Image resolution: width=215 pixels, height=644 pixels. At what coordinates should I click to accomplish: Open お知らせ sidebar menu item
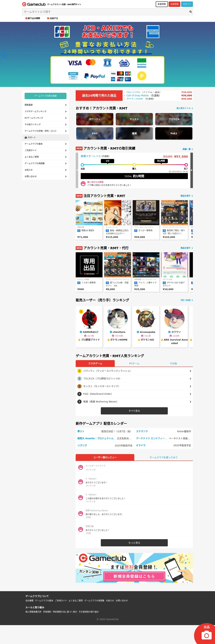(46, 170)
